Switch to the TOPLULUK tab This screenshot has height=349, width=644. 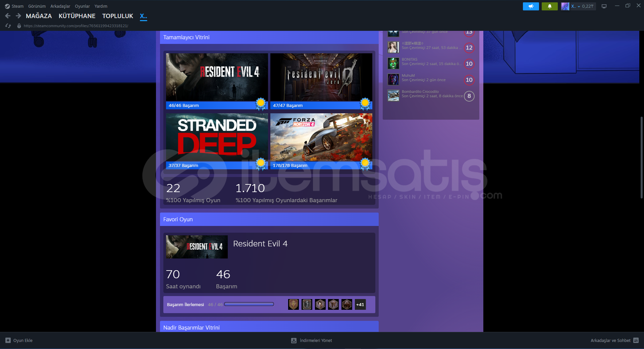(x=118, y=16)
